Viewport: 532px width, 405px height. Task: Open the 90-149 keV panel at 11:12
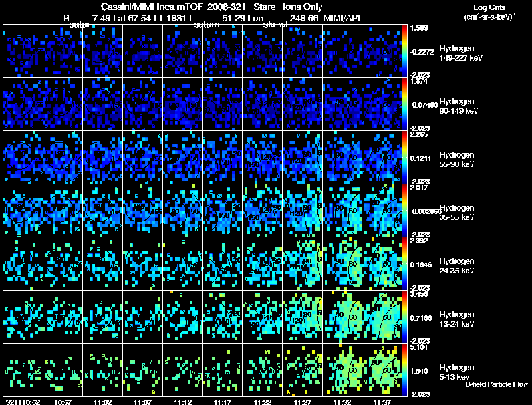(x=182, y=104)
